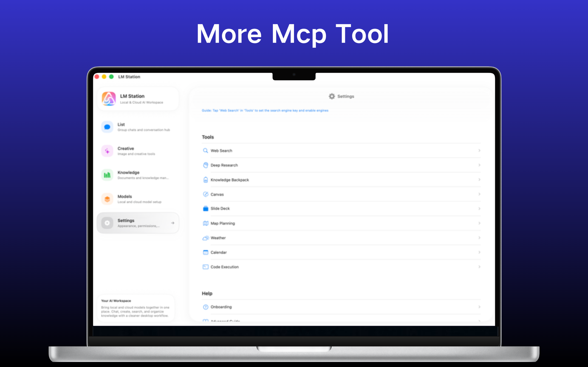
Task: Click the Calendar tool icon
Action: click(205, 252)
